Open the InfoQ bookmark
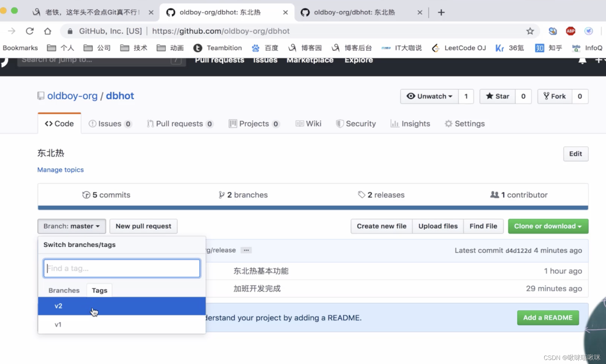 coord(587,48)
